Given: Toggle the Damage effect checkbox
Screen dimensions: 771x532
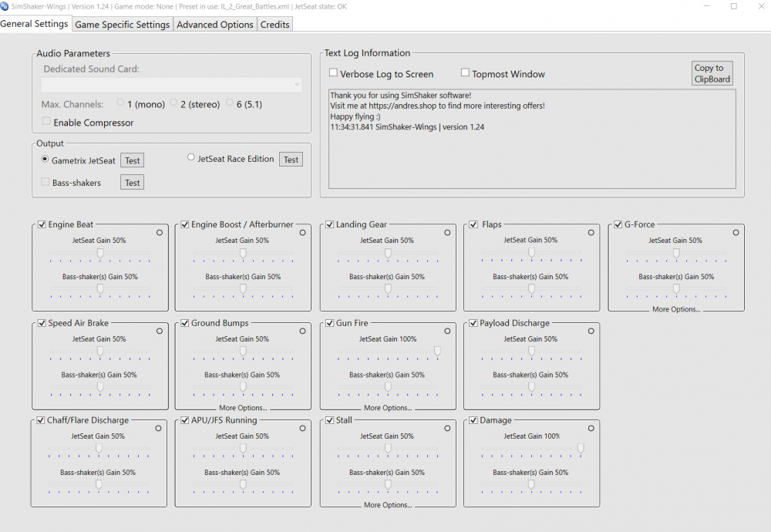Looking at the screenshot, I should (x=473, y=420).
